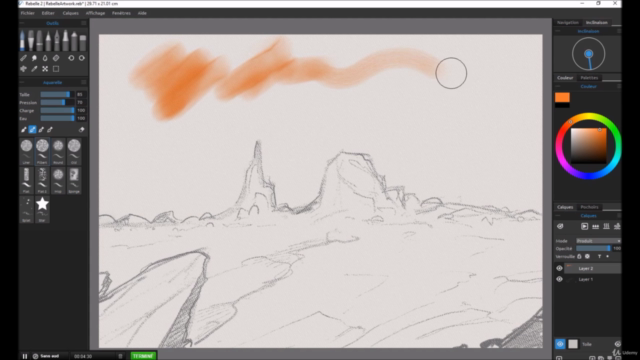
Task: Switch to the Palettes tab
Action: (x=589, y=78)
